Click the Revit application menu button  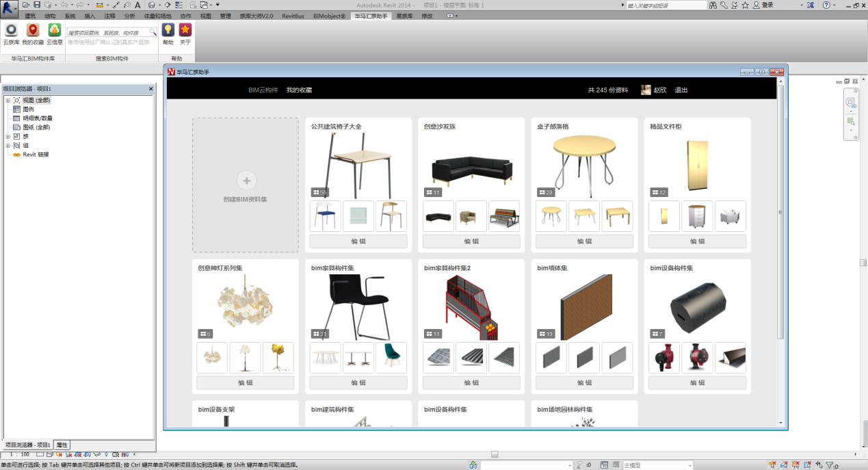click(10, 8)
